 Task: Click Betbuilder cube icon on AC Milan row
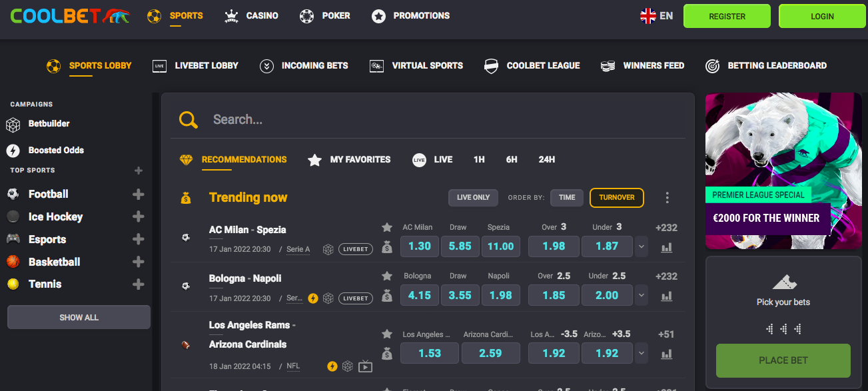[x=328, y=249]
